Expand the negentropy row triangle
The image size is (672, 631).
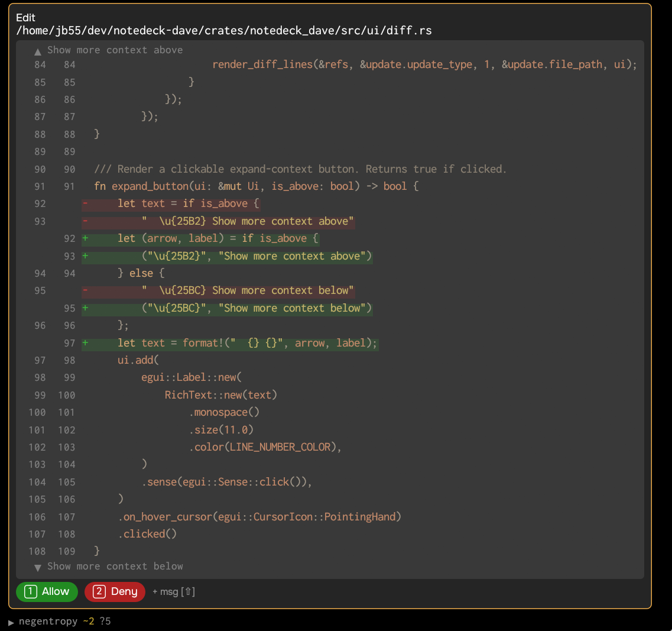[11, 622]
